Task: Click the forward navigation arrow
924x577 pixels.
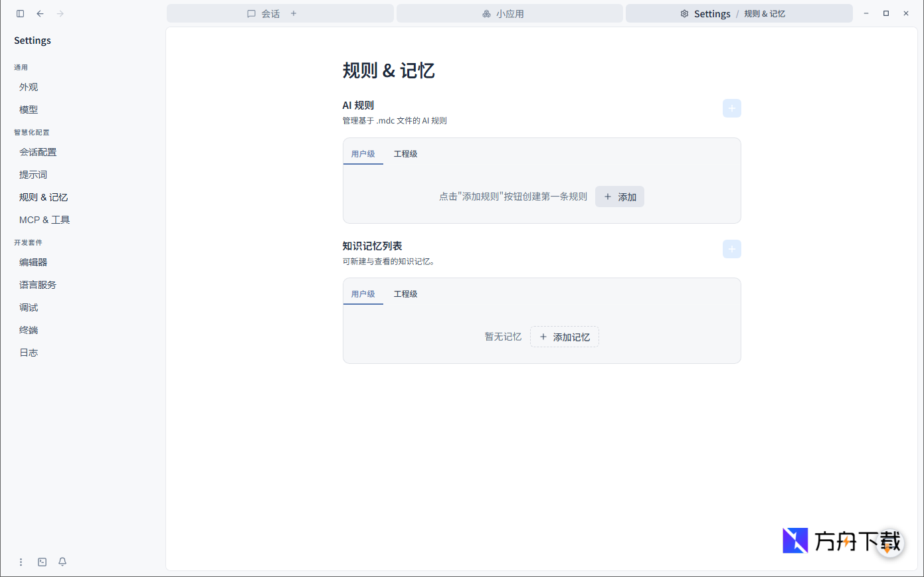Action: click(60, 13)
